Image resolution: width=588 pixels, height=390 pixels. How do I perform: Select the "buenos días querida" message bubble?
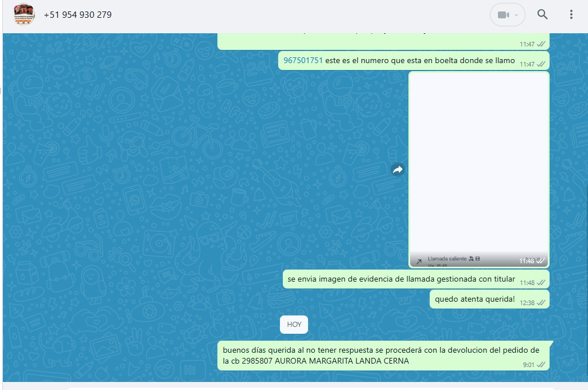[379, 355]
